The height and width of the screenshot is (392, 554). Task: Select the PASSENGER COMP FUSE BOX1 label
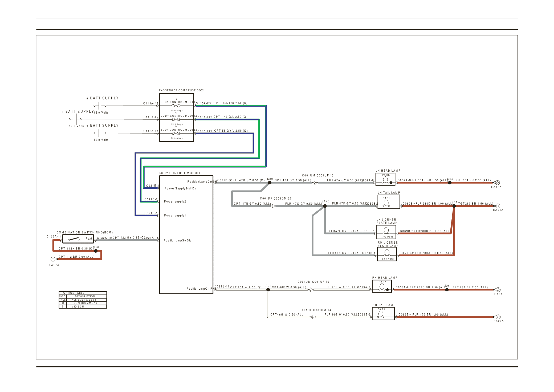(182, 90)
